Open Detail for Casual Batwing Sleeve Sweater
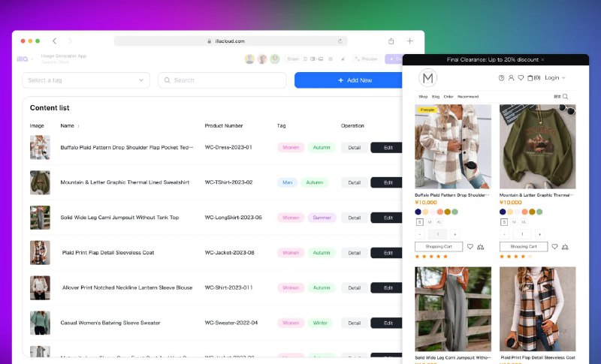The image size is (601, 364). point(354,323)
